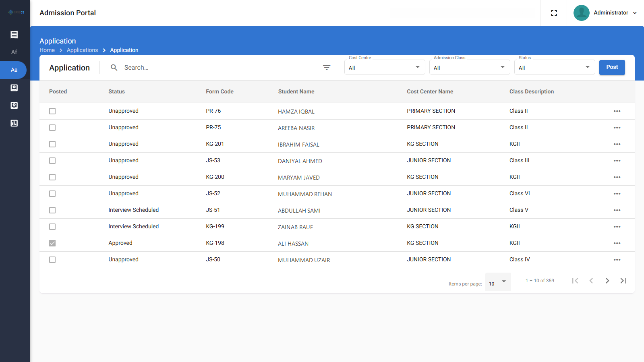Jump to last page of results
The image size is (644, 362).
(623, 281)
